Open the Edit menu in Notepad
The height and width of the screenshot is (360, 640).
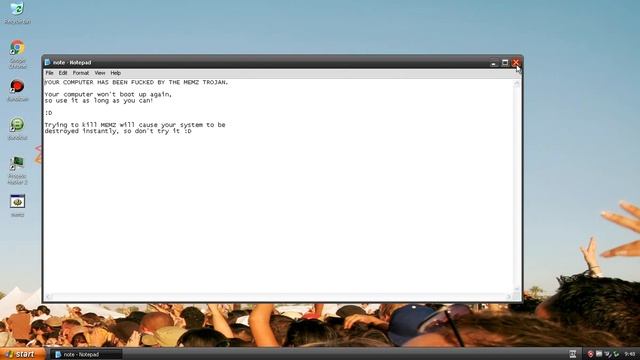click(x=62, y=73)
